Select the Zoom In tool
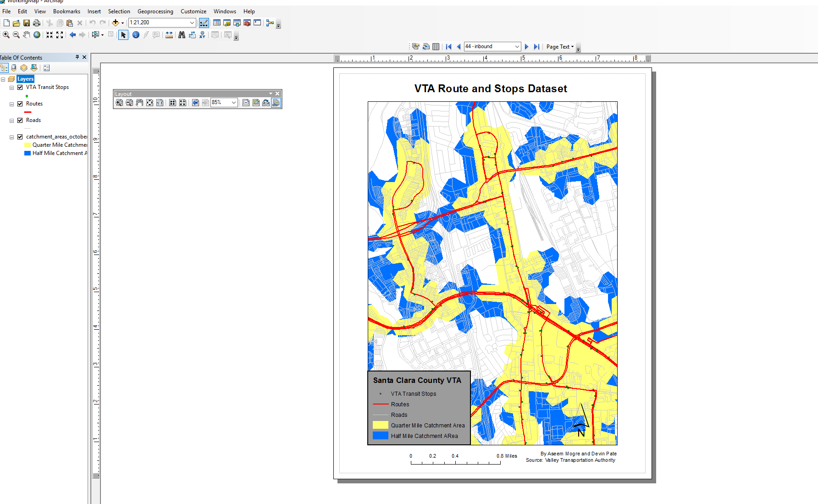Viewport: 818px width, 504px height. [6, 35]
